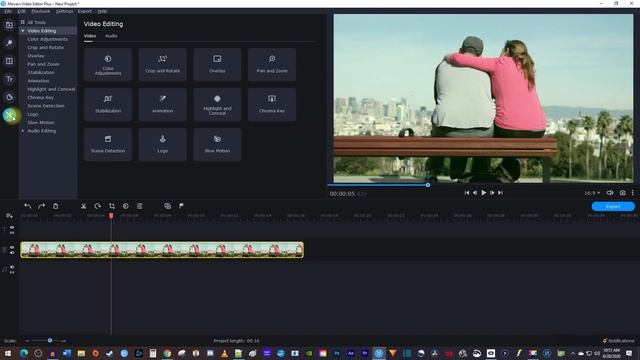Click the Split scissors icon
The width and height of the screenshot is (640, 360).
pyautogui.click(x=83, y=206)
